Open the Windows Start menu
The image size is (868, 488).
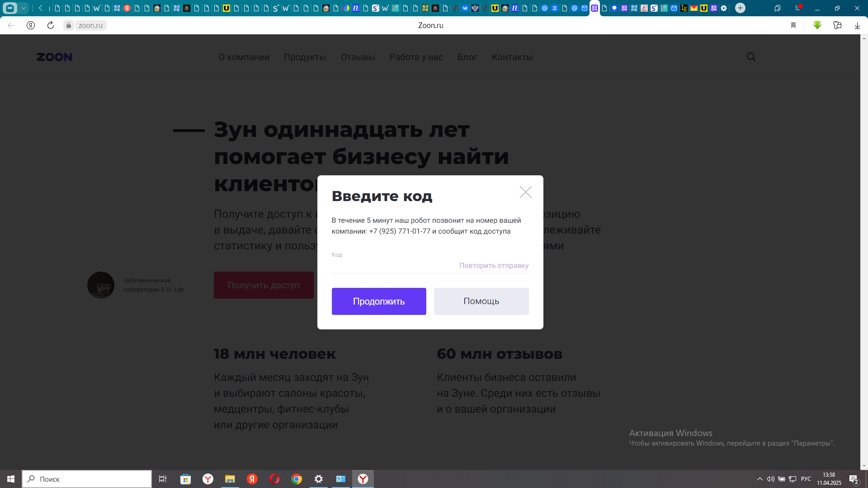pyautogui.click(x=11, y=479)
